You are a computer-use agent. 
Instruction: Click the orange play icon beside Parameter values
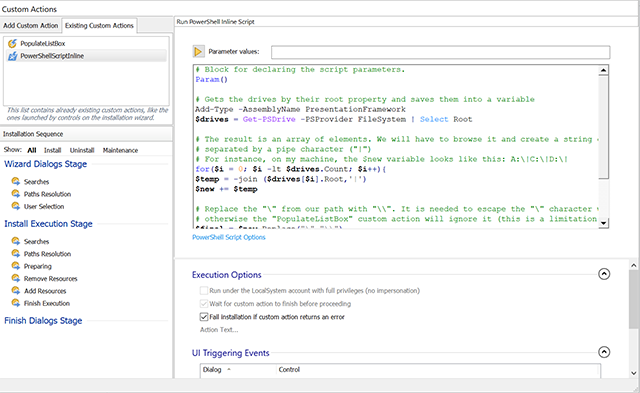(x=198, y=51)
